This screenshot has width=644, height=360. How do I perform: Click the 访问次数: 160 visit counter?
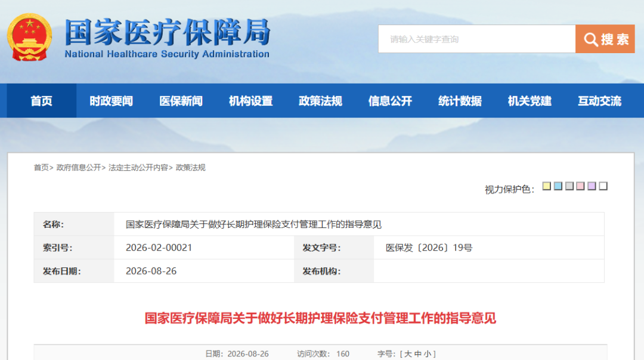tap(323, 354)
